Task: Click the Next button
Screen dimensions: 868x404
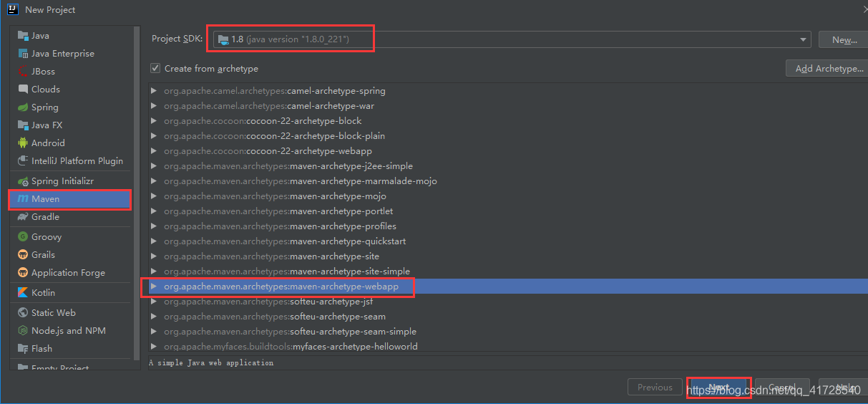Action: [x=718, y=387]
